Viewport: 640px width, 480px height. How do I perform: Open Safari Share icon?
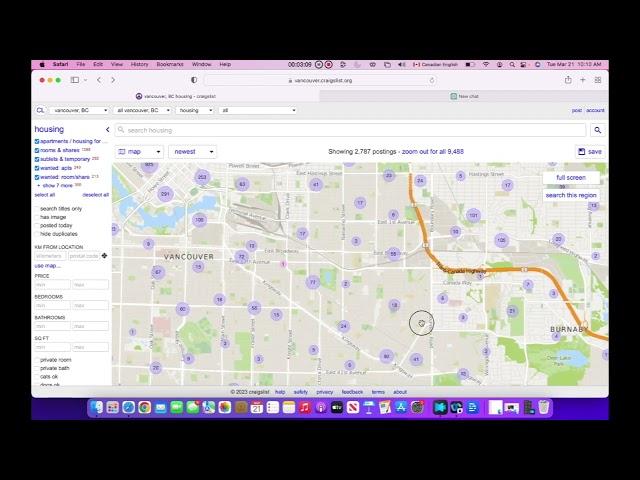568,80
